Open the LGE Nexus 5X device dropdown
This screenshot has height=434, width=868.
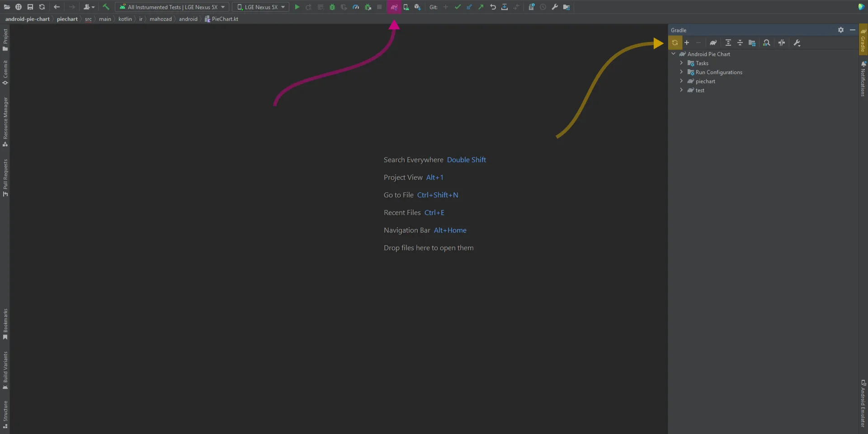[x=261, y=7]
